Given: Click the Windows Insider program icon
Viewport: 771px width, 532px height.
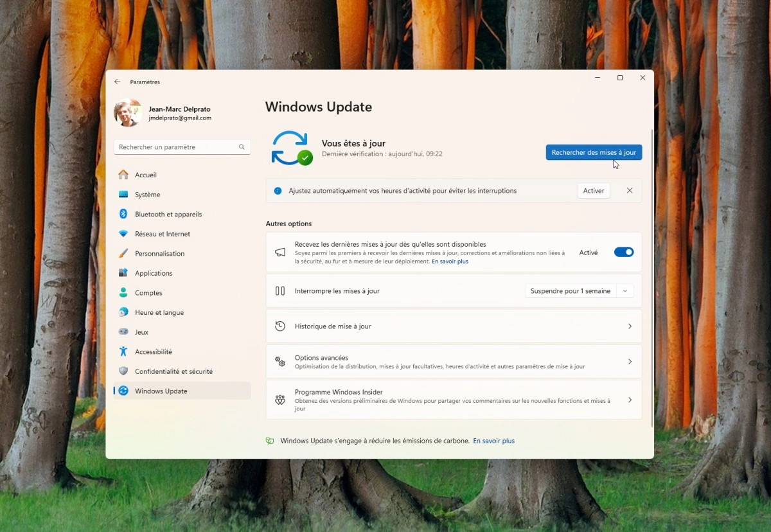Looking at the screenshot, I should coord(280,400).
